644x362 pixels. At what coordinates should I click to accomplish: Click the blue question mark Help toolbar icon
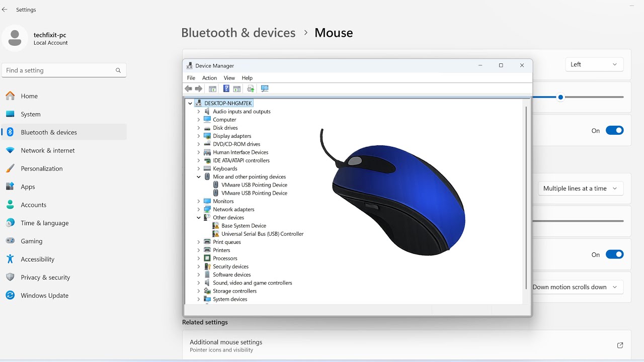(x=226, y=88)
